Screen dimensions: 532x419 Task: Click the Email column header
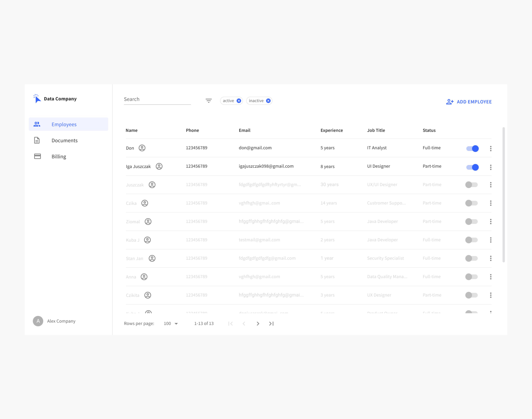245,130
